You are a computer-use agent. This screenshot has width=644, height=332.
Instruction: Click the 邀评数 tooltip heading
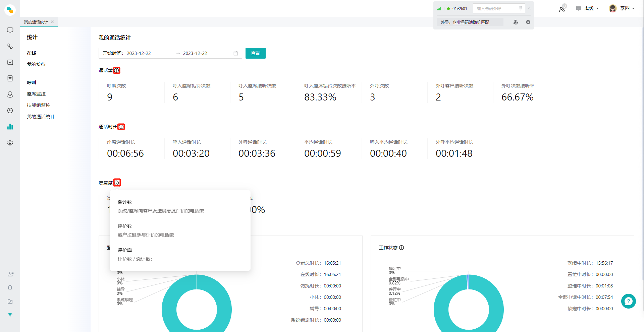[x=125, y=202]
